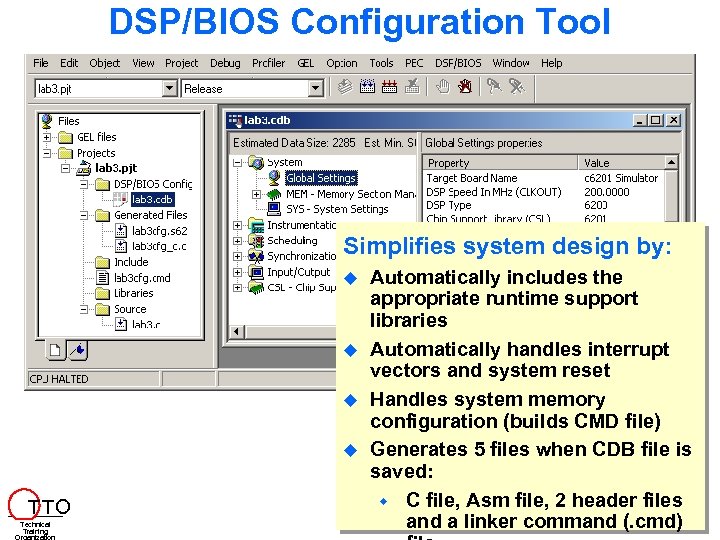Click the GEL files folder icon
Screen dimensions: 720x540
(66, 137)
